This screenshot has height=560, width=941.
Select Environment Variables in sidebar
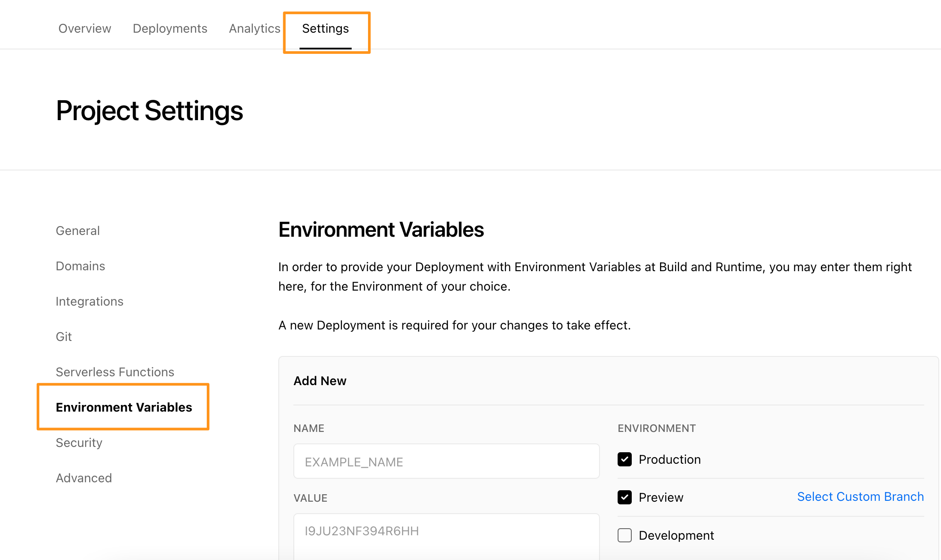(x=124, y=407)
